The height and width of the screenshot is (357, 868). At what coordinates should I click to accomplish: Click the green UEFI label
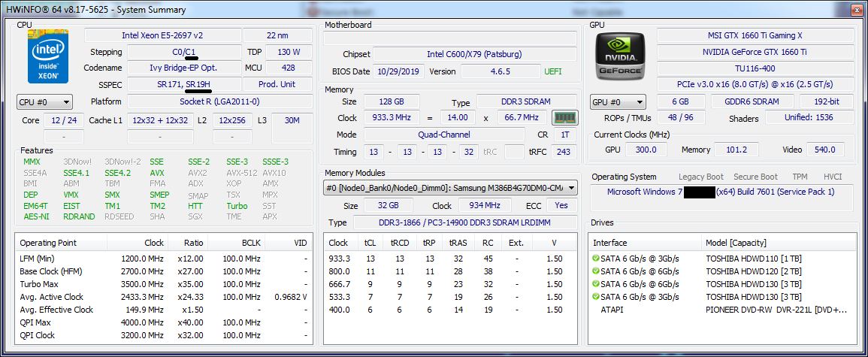pyautogui.click(x=553, y=71)
